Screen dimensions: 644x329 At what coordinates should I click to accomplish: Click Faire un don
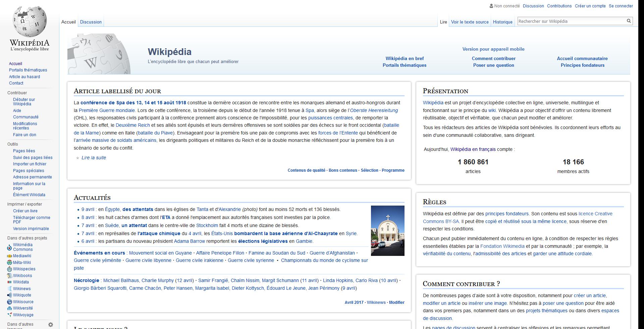click(24, 135)
